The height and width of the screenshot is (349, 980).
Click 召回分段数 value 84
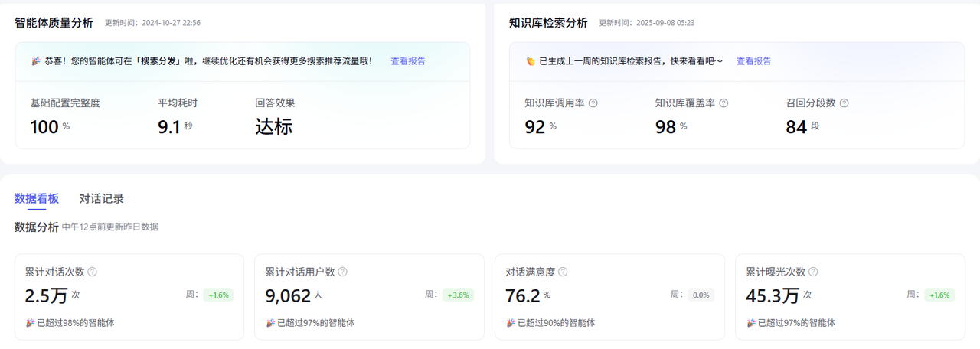(x=797, y=127)
